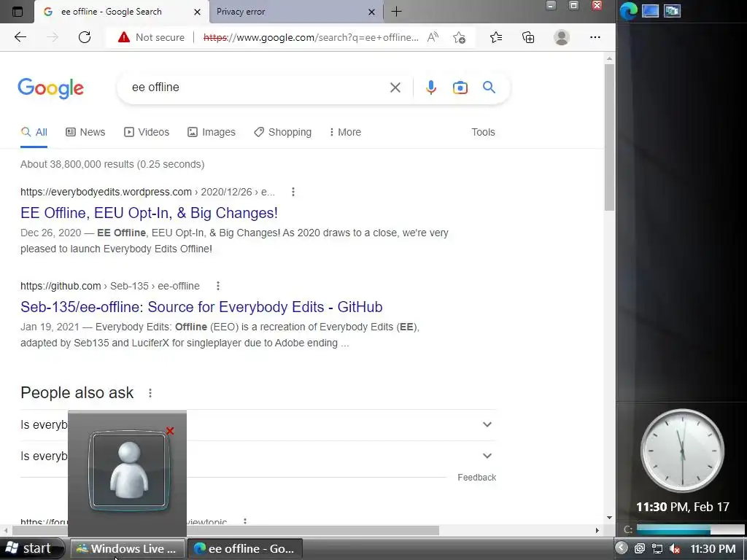Viewport: 747px width, 560px height.
Task: Refresh the current page
Action: [x=85, y=37]
